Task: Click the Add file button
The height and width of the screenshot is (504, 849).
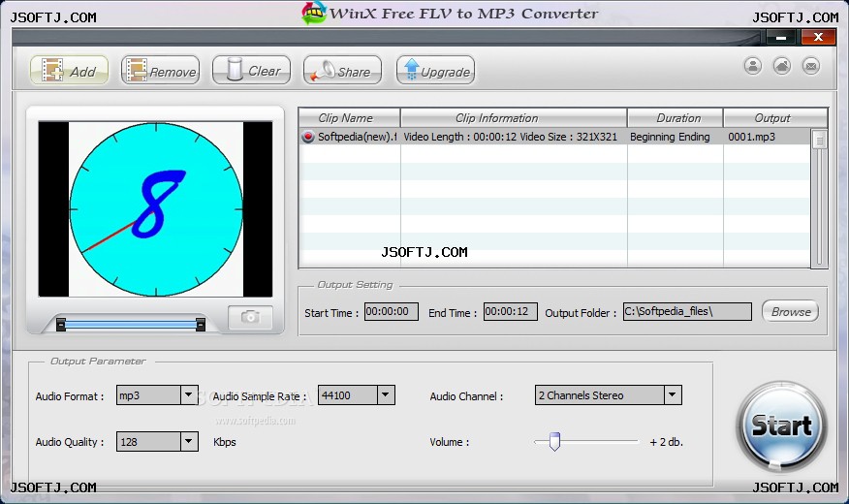Action: click(x=69, y=71)
